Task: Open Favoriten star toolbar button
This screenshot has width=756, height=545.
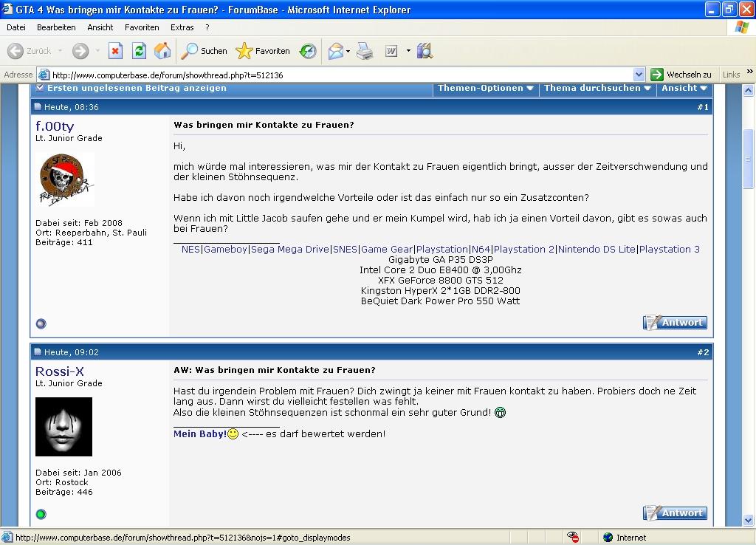Action: (263, 51)
